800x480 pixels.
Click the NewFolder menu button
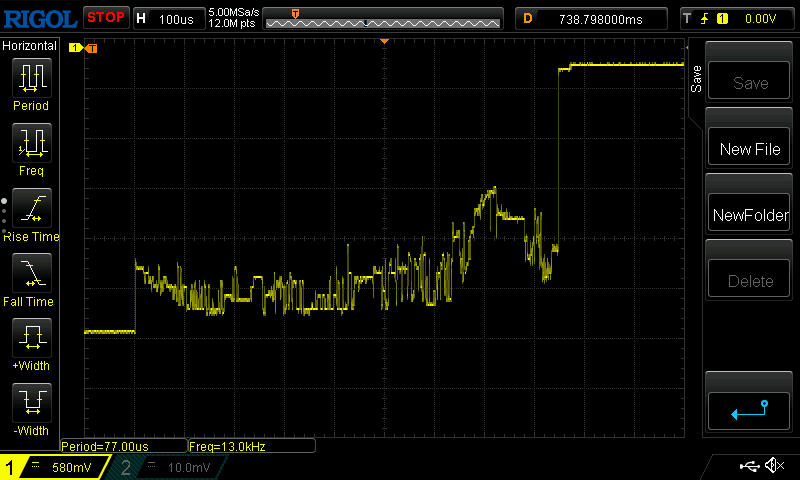(x=750, y=215)
